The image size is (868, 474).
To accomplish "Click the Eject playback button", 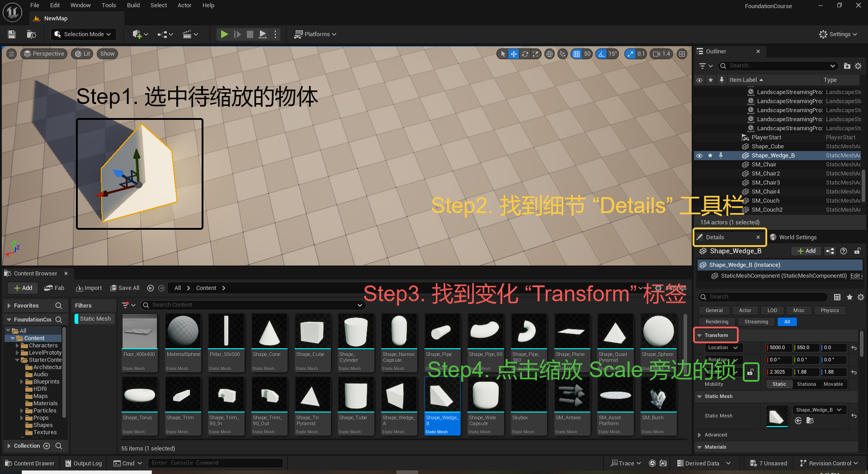I will point(263,34).
